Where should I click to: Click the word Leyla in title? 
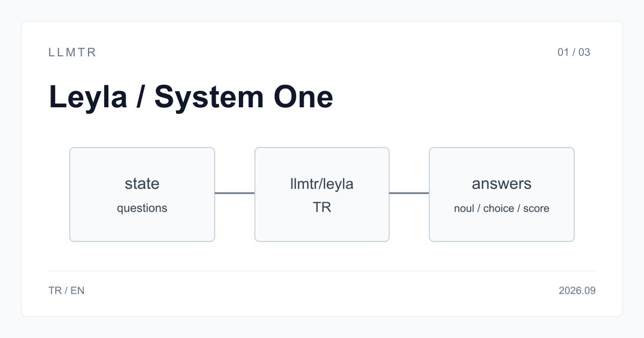(x=88, y=98)
